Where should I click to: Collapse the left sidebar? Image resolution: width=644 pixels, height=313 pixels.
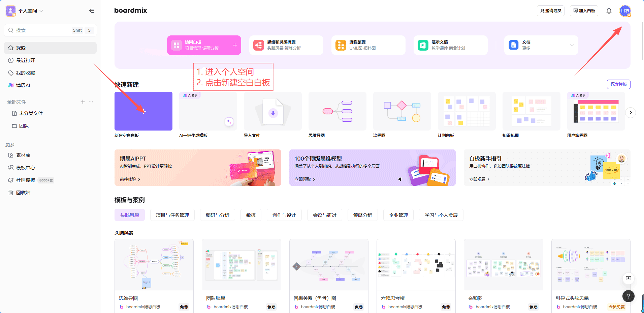[x=92, y=10]
